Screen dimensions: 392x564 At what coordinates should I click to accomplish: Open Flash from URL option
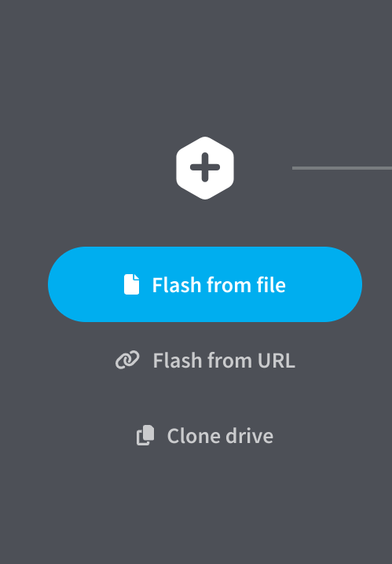(205, 360)
